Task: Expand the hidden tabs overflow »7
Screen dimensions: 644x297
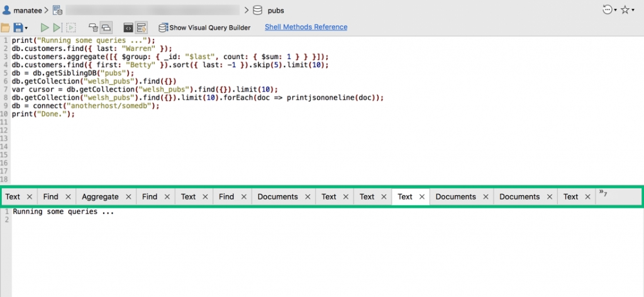Action: 603,193
